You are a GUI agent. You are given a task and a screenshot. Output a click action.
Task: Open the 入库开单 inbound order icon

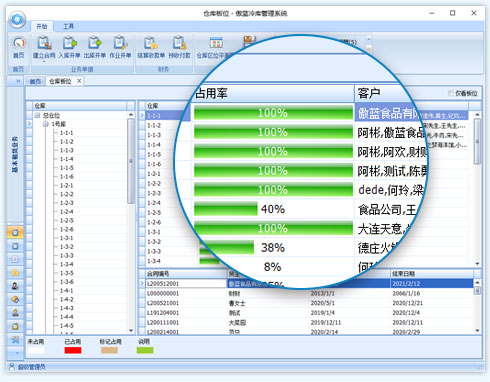(x=69, y=47)
